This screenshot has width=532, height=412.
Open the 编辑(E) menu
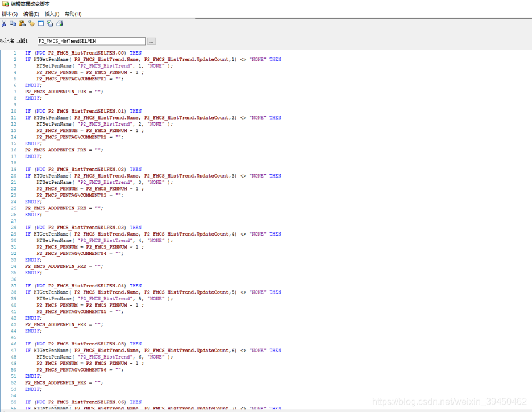click(x=31, y=14)
